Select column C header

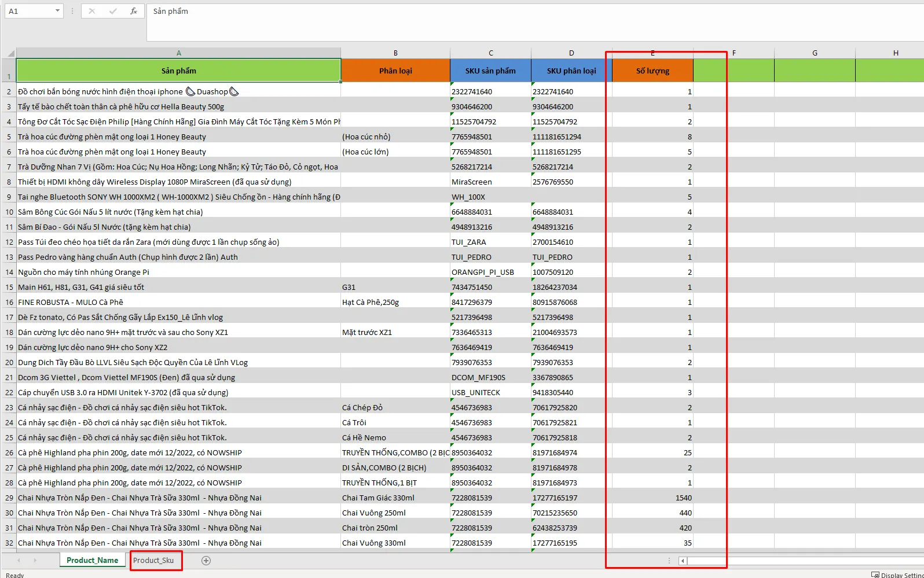(490, 53)
